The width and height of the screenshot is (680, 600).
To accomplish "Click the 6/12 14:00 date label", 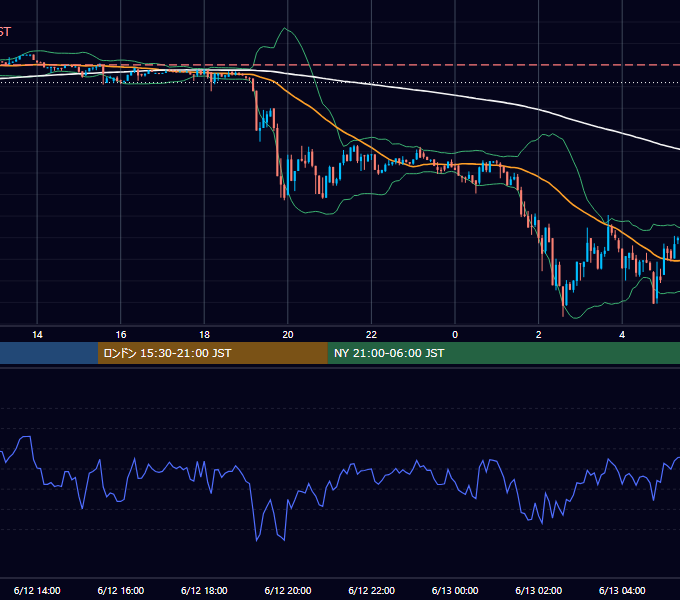I will 37,590.
